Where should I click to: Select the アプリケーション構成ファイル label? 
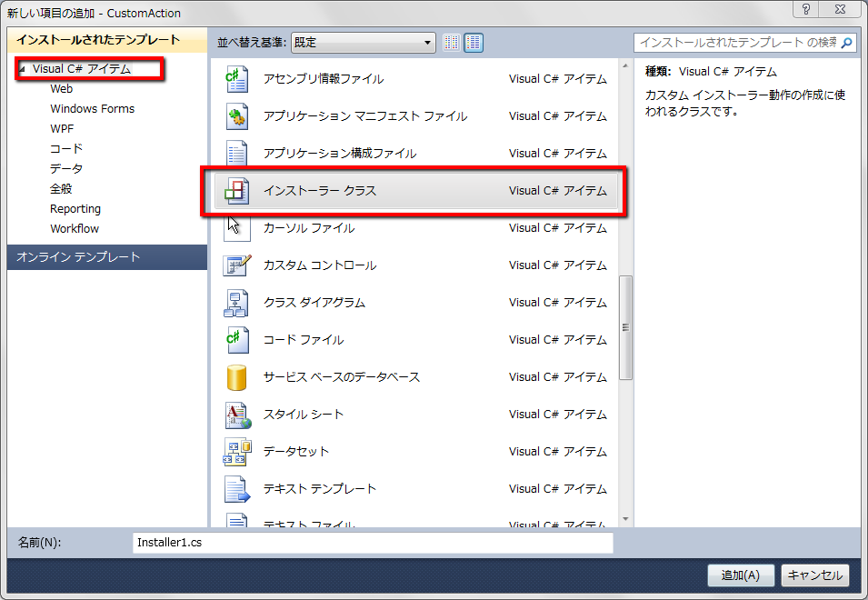(x=340, y=154)
